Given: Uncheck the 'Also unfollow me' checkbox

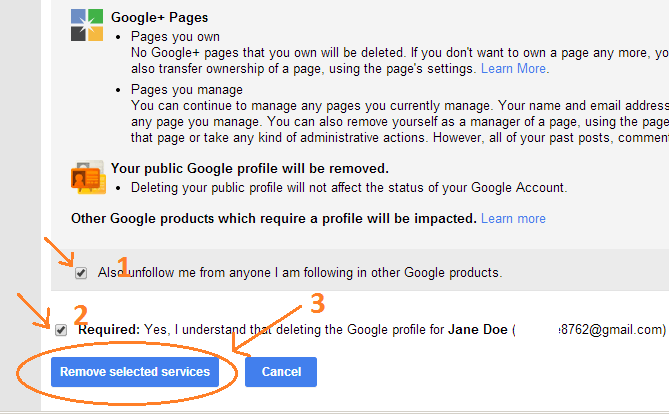Looking at the screenshot, I should pos(81,273).
